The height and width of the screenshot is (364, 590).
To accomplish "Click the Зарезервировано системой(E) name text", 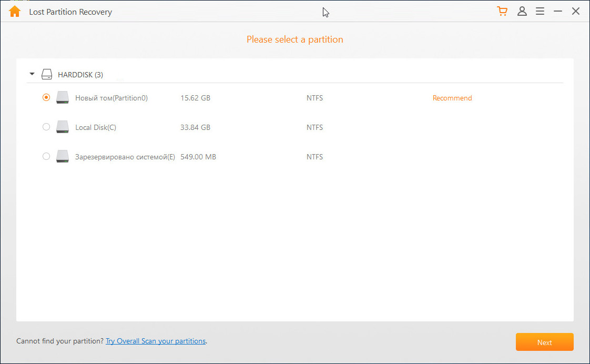I will (125, 157).
